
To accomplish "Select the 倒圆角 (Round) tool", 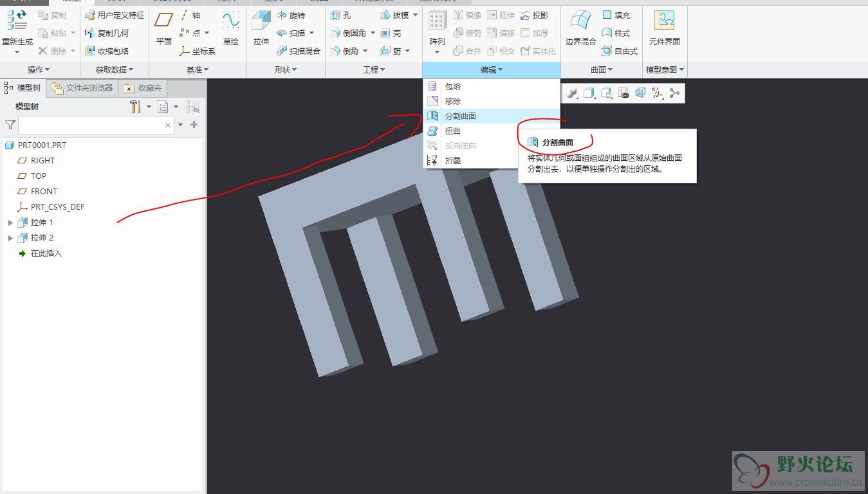I will click(349, 33).
